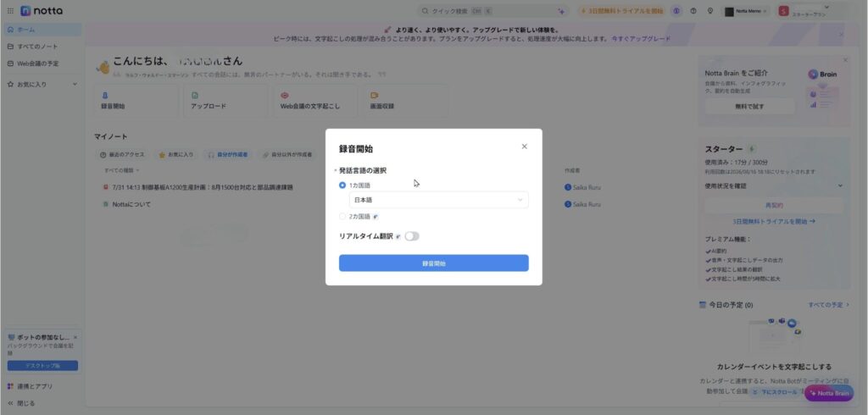
Task: Open the Notta Memo dropdown in header
Action: point(746,11)
